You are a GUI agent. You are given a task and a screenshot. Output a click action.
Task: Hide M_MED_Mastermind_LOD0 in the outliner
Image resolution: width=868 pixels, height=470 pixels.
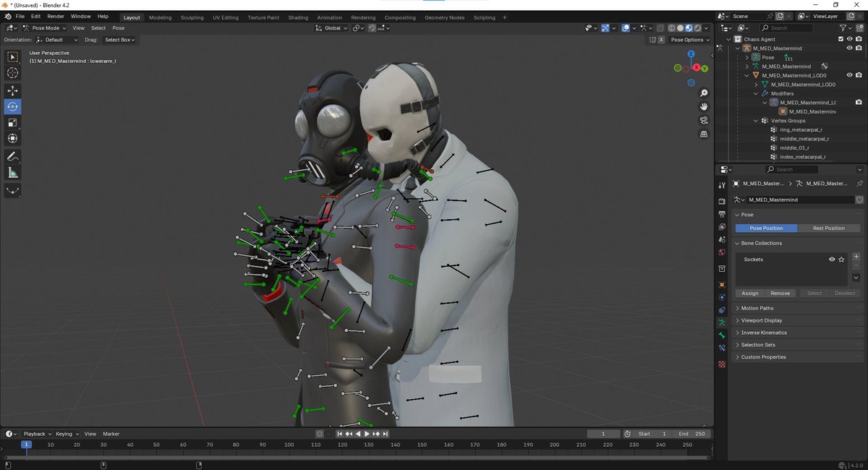coord(850,75)
